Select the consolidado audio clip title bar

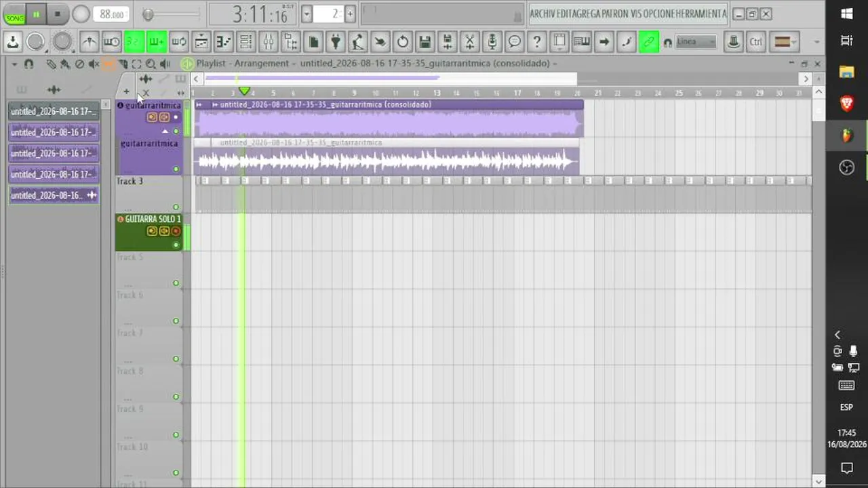(x=389, y=104)
